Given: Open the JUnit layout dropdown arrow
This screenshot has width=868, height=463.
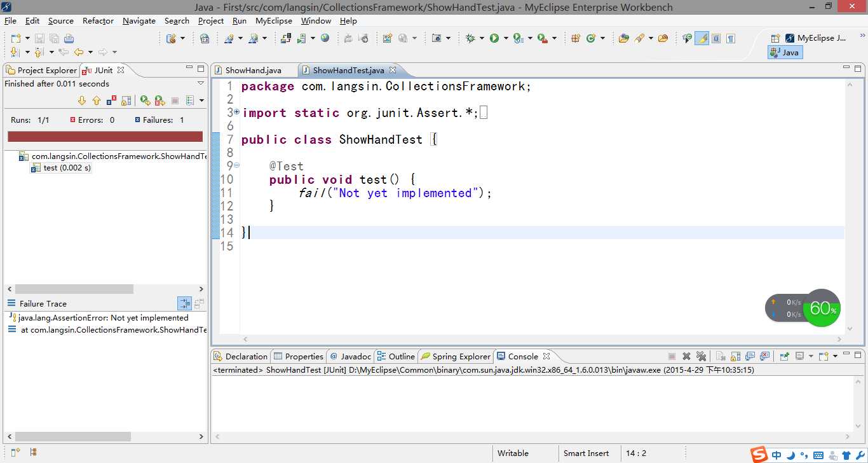Looking at the screenshot, I should [201, 100].
